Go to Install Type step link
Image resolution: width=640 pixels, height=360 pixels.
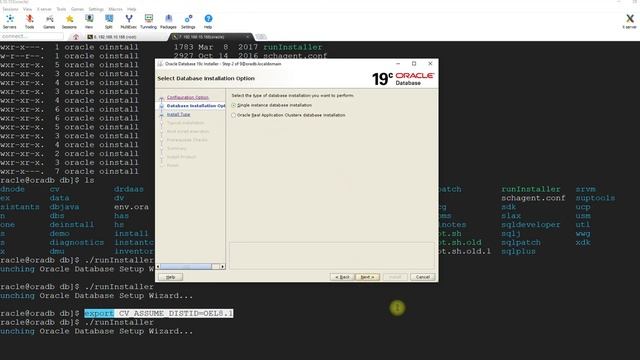[x=178, y=115]
